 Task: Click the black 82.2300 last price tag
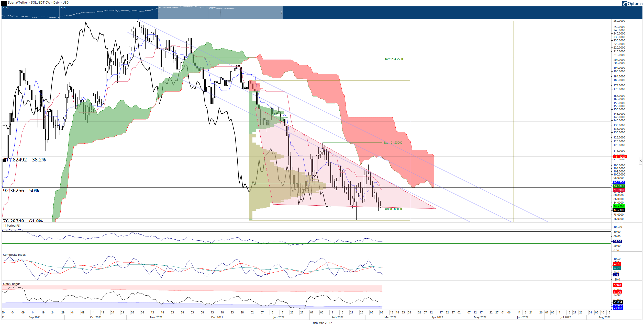pos(619,210)
